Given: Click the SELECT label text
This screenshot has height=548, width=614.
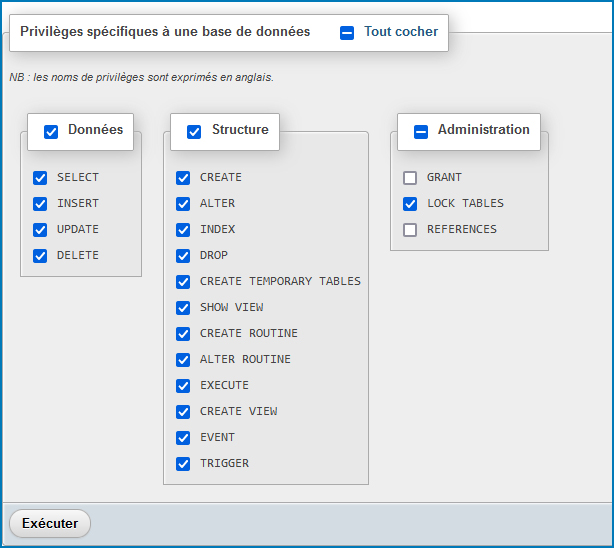Looking at the screenshot, I should 78,177.
